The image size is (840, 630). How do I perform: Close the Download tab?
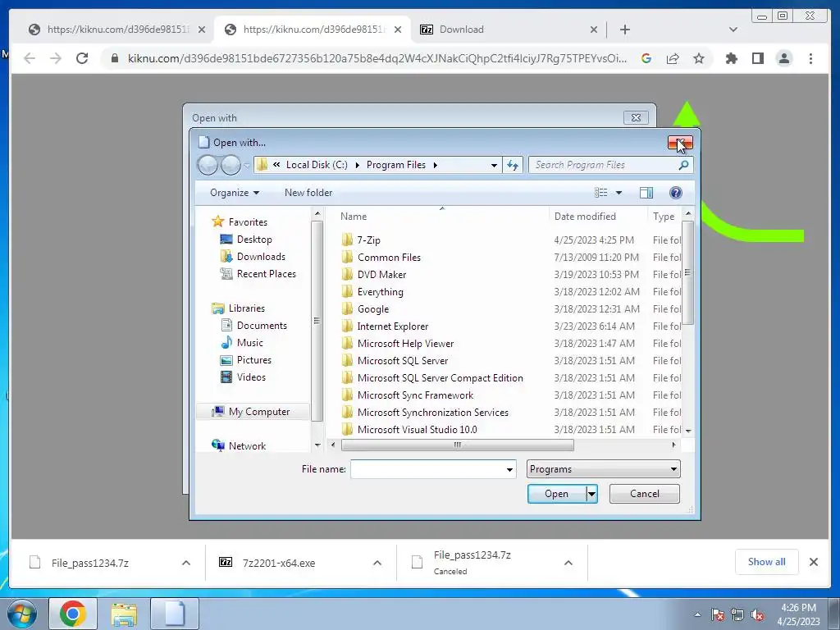[594, 30]
